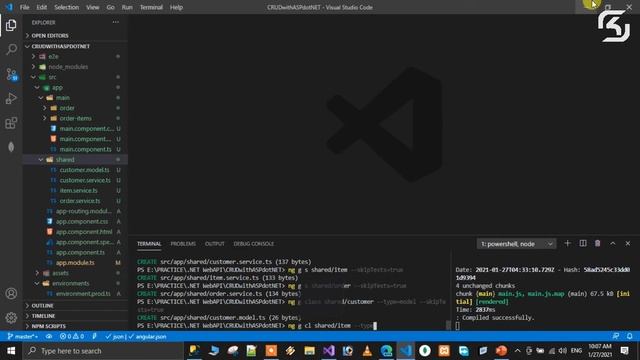
Task: Expand the Open Editors section
Action: (76, 36)
